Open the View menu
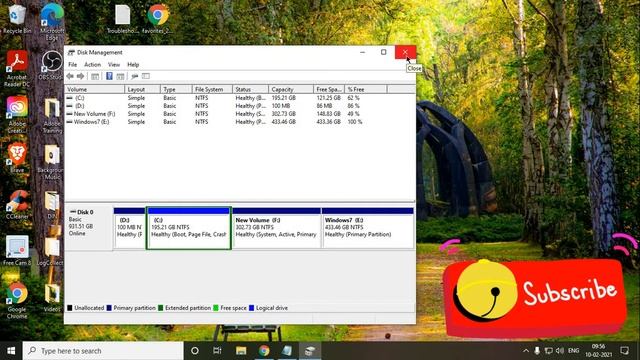 point(114,64)
